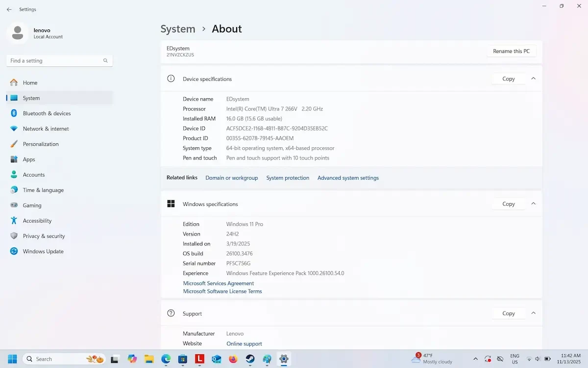Open Microsoft Edge from the taskbar
The width and height of the screenshot is (588, 368).
(166, 359)
